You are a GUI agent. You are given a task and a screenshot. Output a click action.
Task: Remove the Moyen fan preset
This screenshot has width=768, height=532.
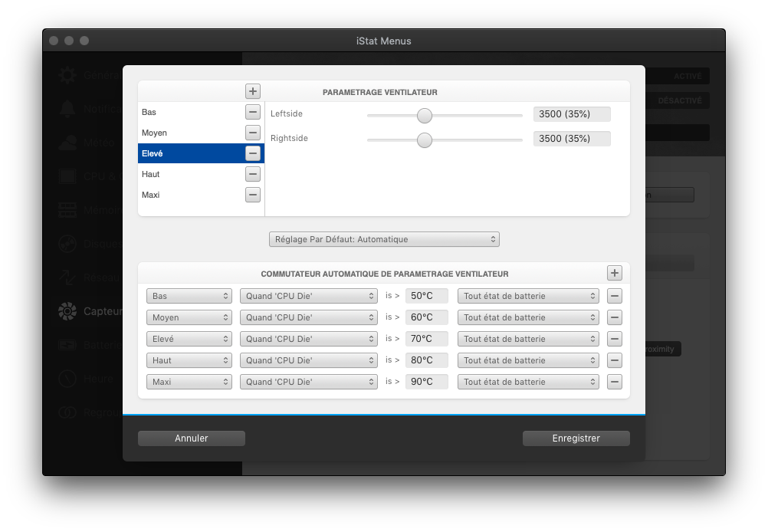(x=253, y=133)
